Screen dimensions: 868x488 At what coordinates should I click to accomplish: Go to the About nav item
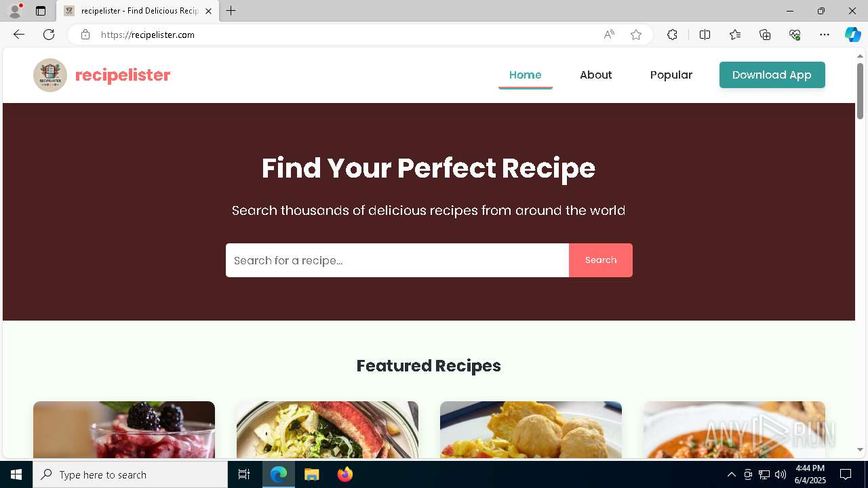(x=595, y=75)
